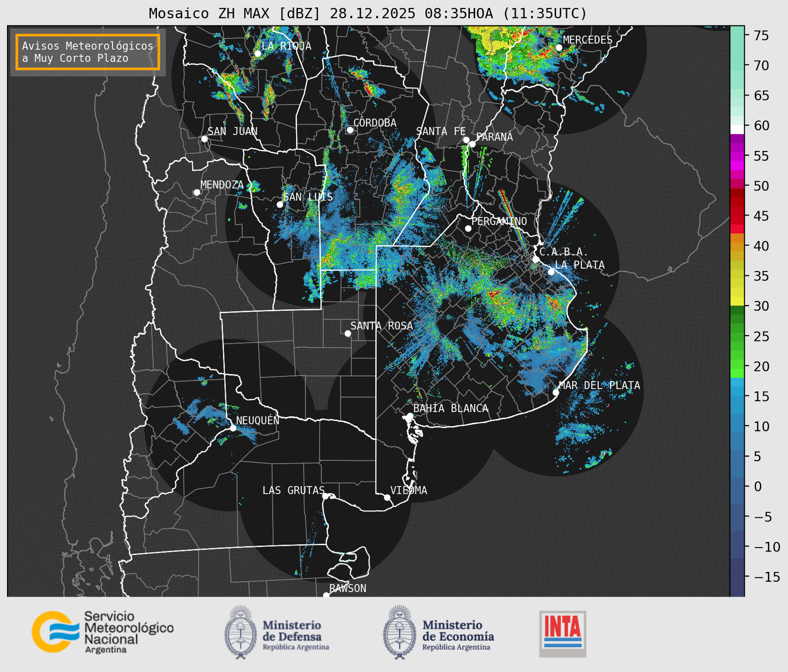Click the MAR DEL PLATA city marker dot
This screenshot has height=672, width=788.
[555, 393]
